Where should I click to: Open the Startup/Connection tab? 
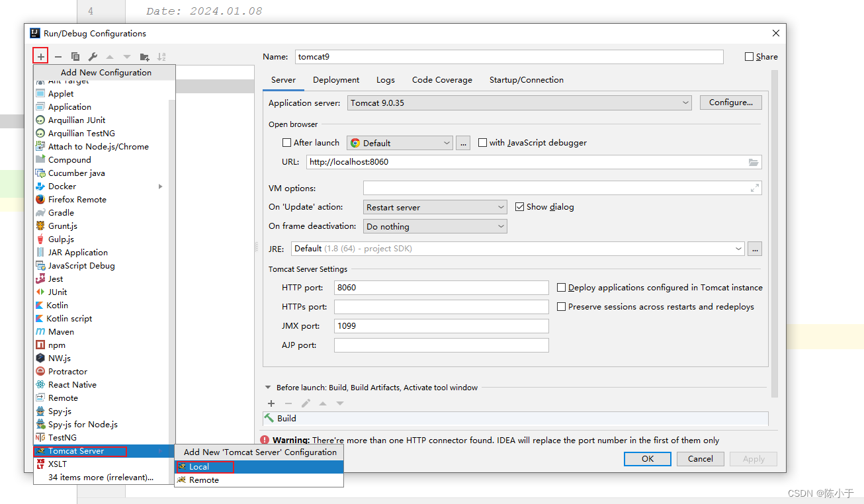[x=527, y=80]
